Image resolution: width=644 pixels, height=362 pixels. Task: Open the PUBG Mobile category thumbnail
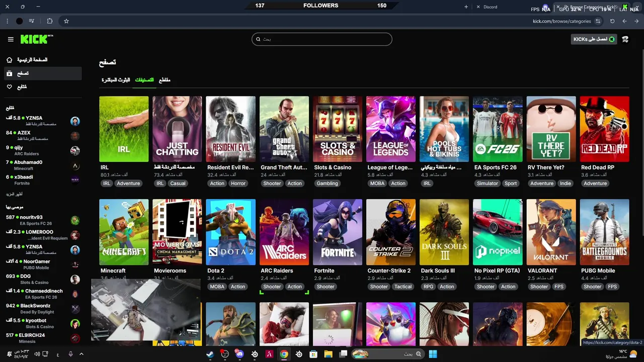pyautogui.click(x=604, y=232)
